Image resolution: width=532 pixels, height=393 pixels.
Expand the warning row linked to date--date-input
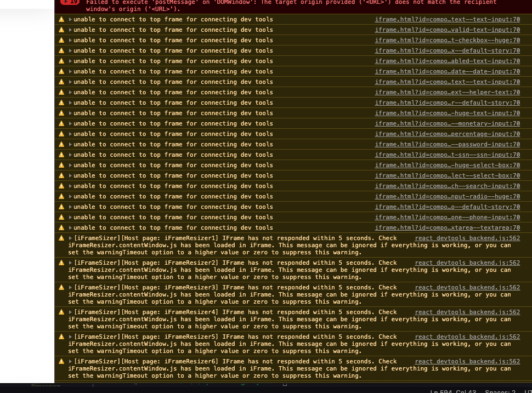(x=70, y=72)
